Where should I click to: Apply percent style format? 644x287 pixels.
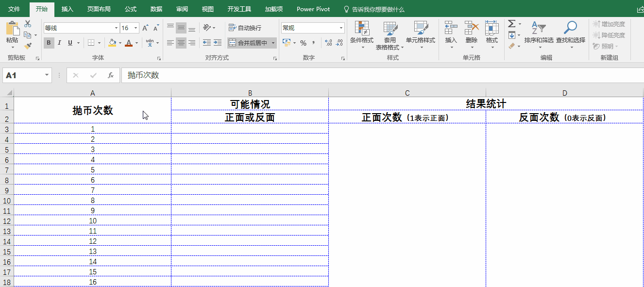coord(303,43)
